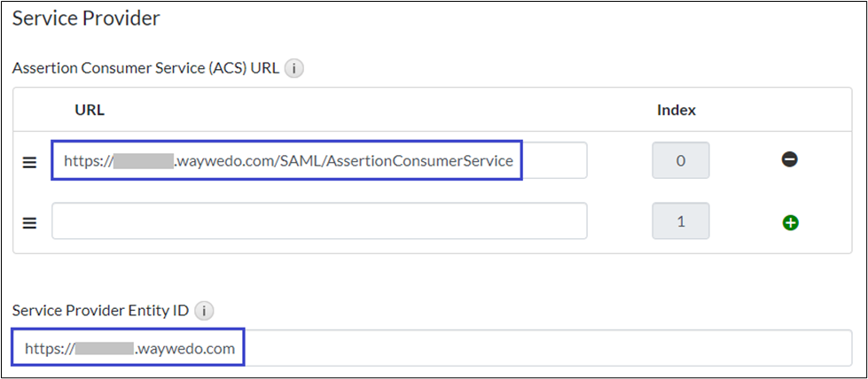Add a new ACS URL row with the green plus
The image size is (868, 379).
click(790, 222)
